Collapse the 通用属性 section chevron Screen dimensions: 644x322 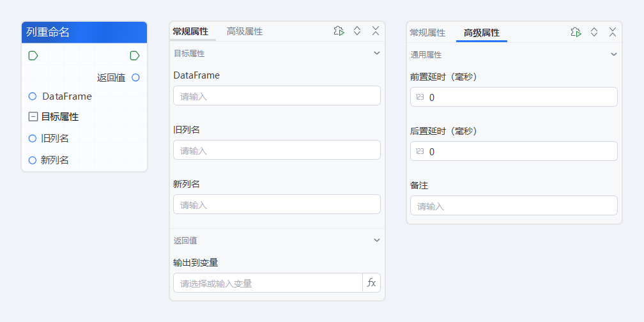(613, 54)
